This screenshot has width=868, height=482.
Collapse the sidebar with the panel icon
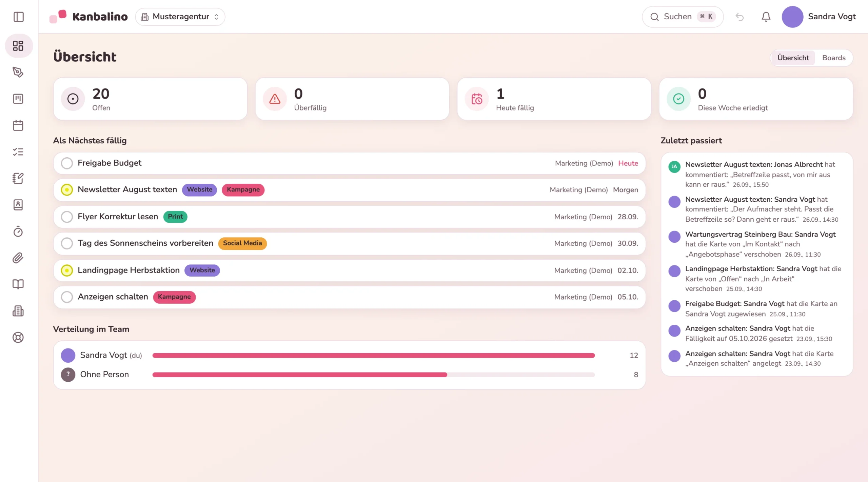point(19,17)
